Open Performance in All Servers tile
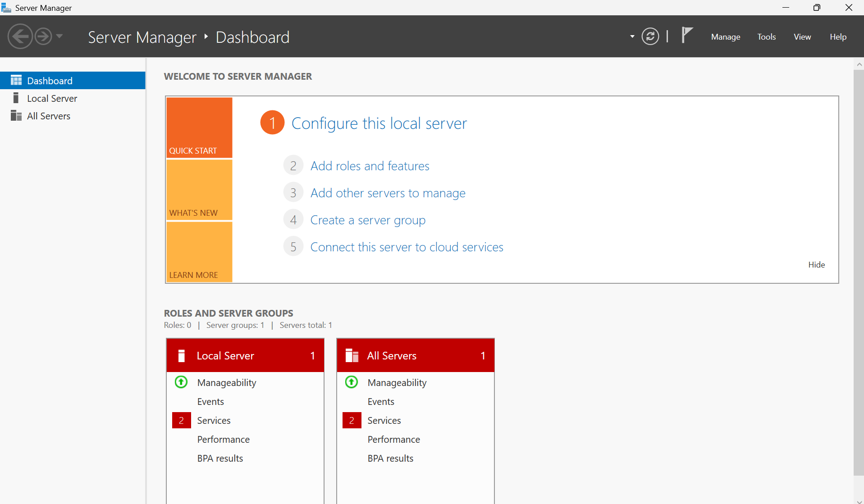Screen dimensions: 864x504 393,439
